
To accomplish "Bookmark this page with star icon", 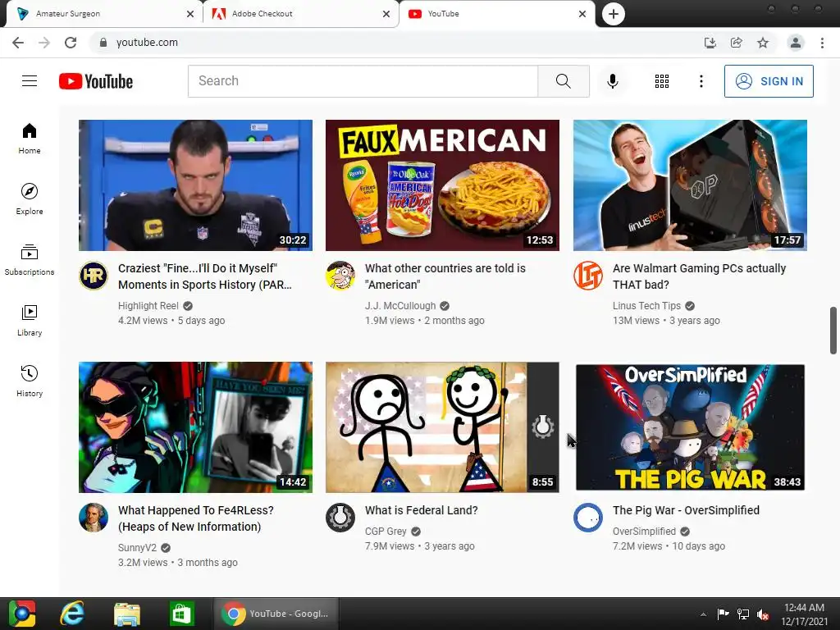I will tap(763, 43).
